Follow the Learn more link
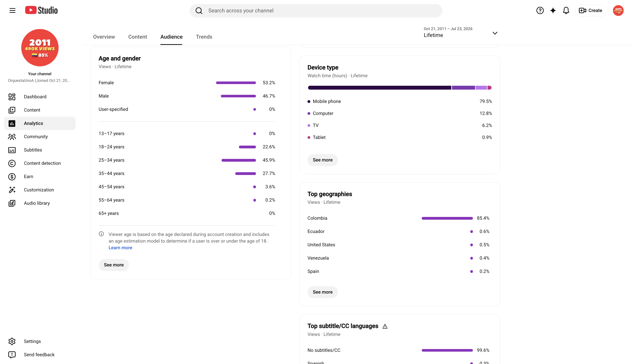This screenshot has width=632, height=364. (120, 248)
